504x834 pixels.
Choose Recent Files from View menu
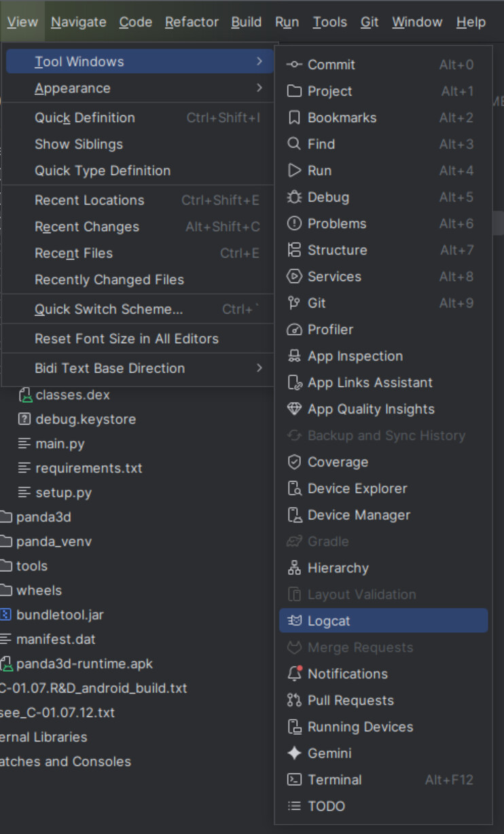pyautogui.click(x=73, y=253)
